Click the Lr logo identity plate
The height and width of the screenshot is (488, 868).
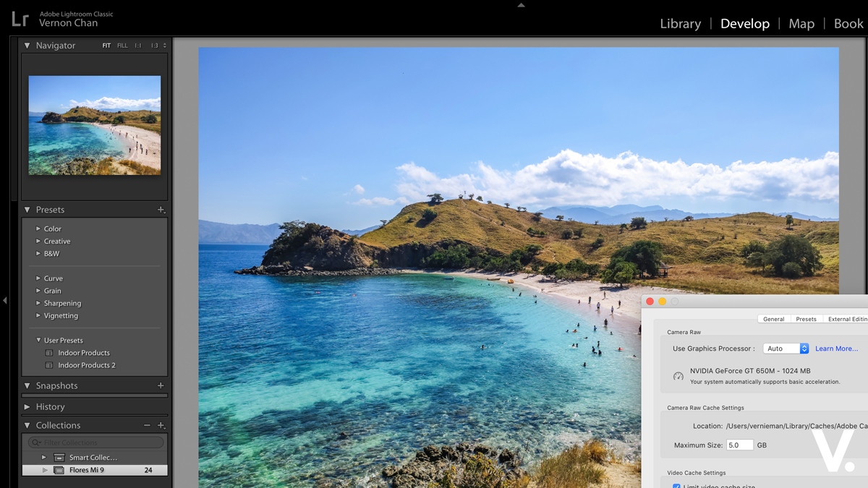coord(20,18)
